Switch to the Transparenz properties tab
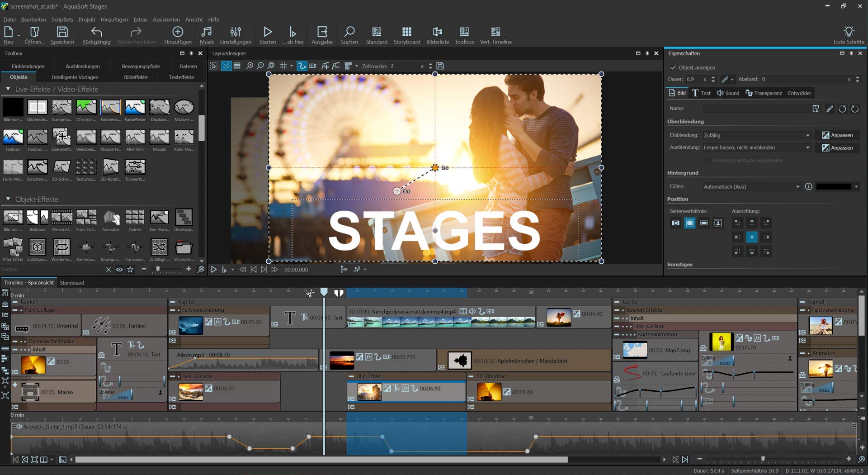The width and height of the screenshot is (868, 475). pos(763,93)
